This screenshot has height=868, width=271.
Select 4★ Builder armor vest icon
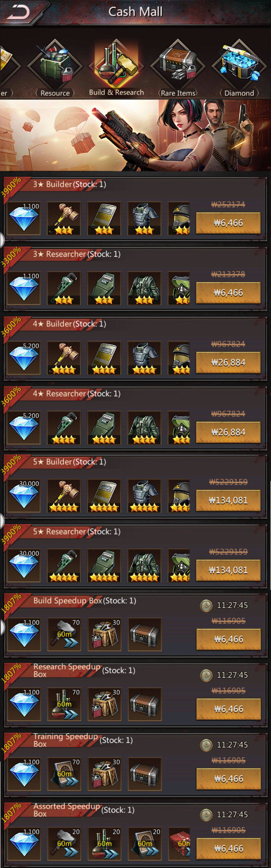click(144, 358)
